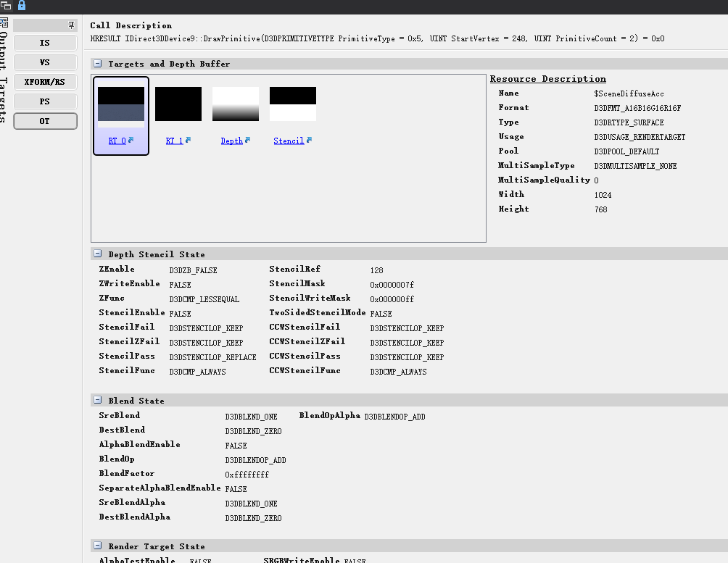Viewport: 728px width, 563px height.
Task: Select the Stencil black-white thumbnail
Action: [x=293, y=104]
